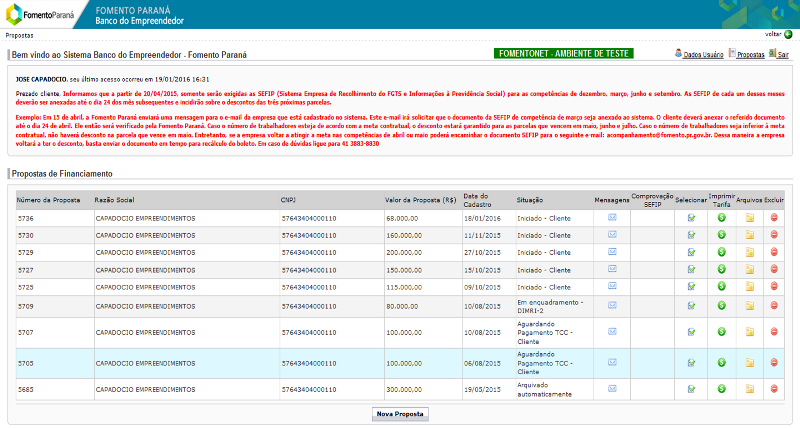Click the Número da Proposta column header
This screenshot has width=800, height=428.
coord(48,200)
